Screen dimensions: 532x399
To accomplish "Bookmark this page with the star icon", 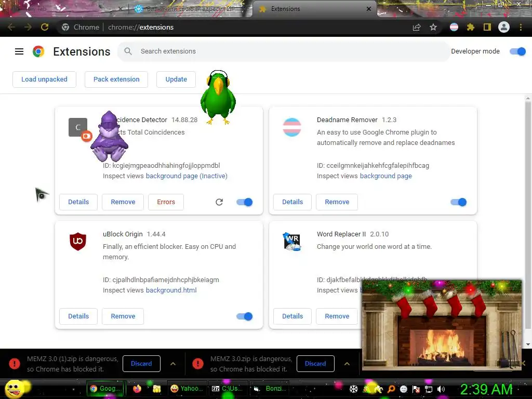I will 433,27.
